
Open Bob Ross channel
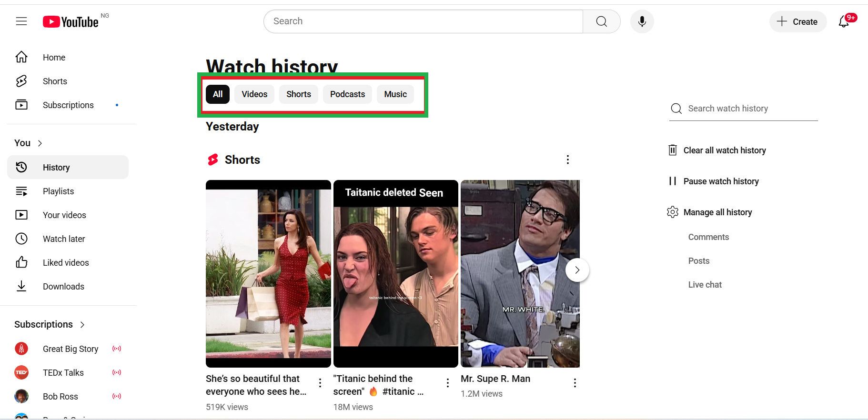coord(68,397)
